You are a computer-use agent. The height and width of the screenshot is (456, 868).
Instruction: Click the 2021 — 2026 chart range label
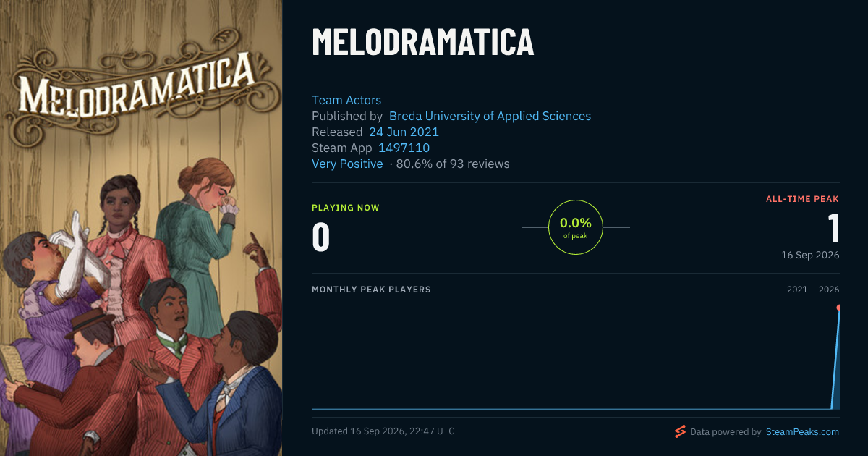point(813,290)
